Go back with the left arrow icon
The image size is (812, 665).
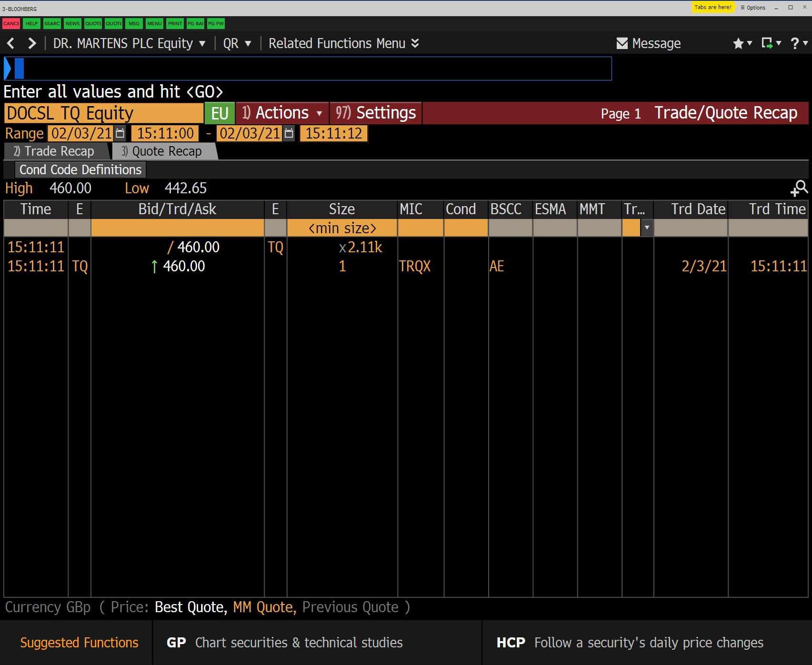point(11,43)
